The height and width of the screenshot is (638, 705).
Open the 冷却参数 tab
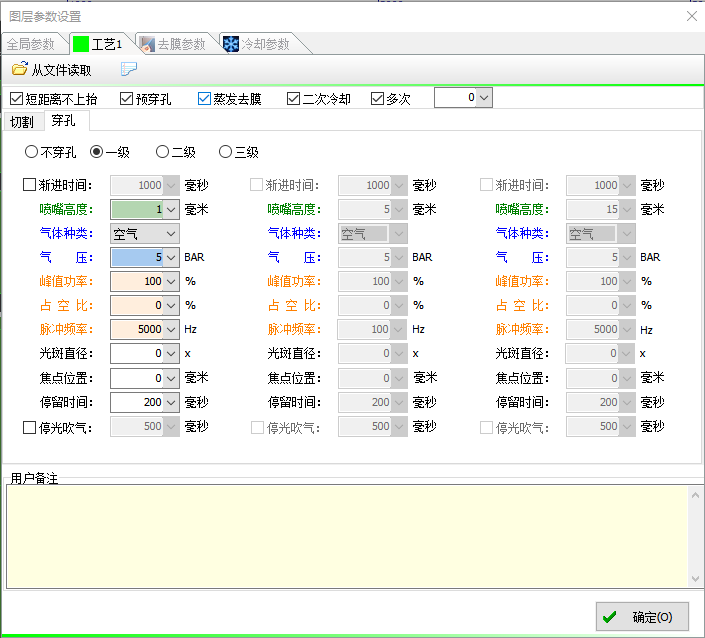265,44
